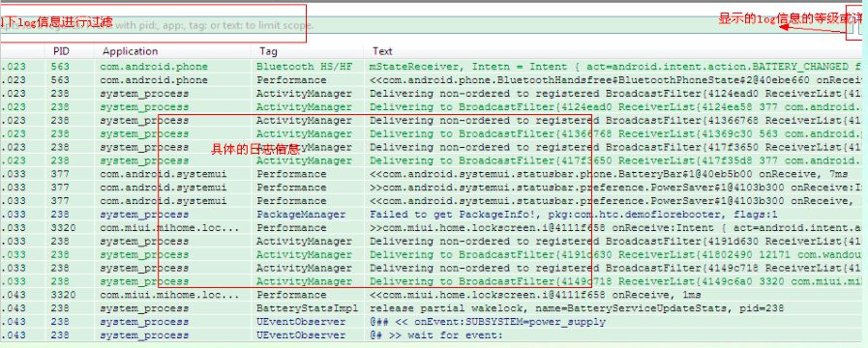Viewport: 868px width, 348px height.
Task: Sort by the Tag column header
Action: pyautogui.click(x=268, y=51)
